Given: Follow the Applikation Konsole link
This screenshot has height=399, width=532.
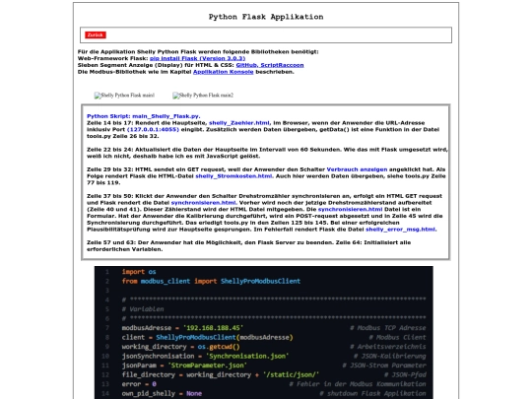Looking at the screenshot, I should pos(224,72).
